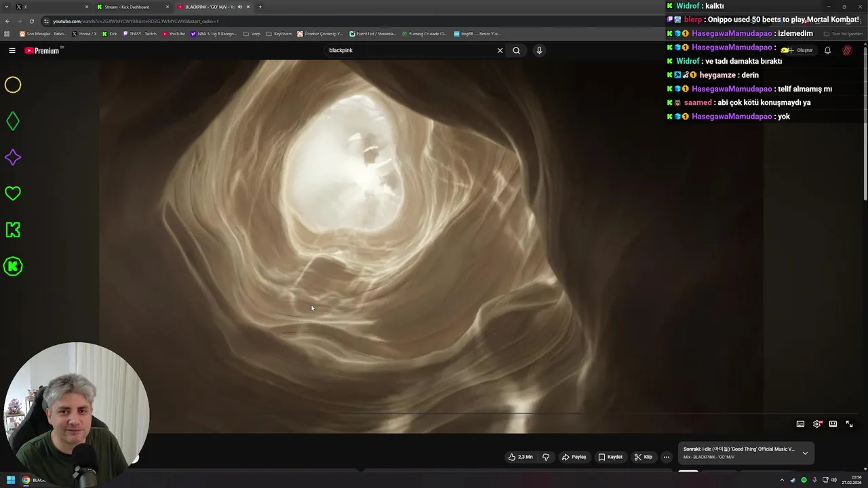Open the Spotify tray icon
868x488 pixels.
pyautogui.click(x=804, y=480)
